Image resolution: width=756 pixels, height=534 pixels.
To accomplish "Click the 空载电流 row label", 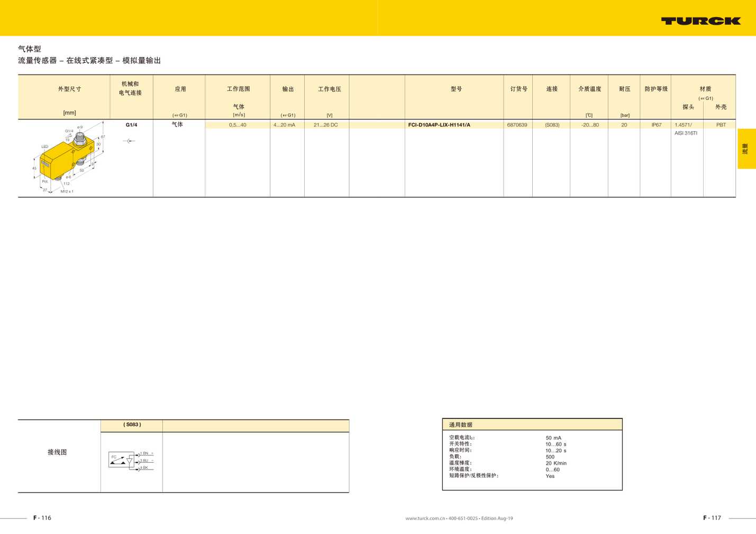I will (462, 438).
